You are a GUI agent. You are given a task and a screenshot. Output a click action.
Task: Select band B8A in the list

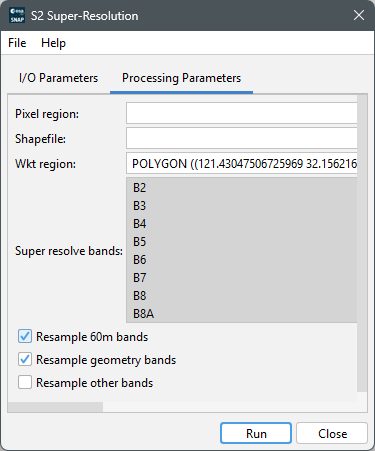tap(241, 314)
